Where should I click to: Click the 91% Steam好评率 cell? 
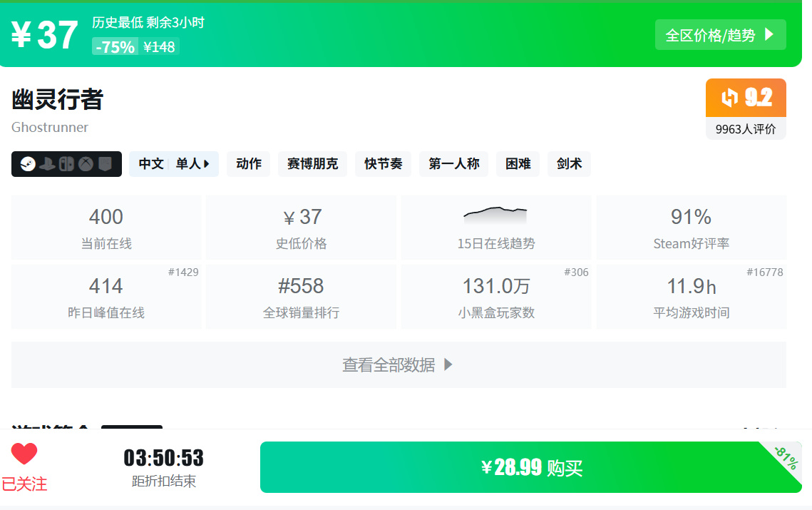[692, 228]
